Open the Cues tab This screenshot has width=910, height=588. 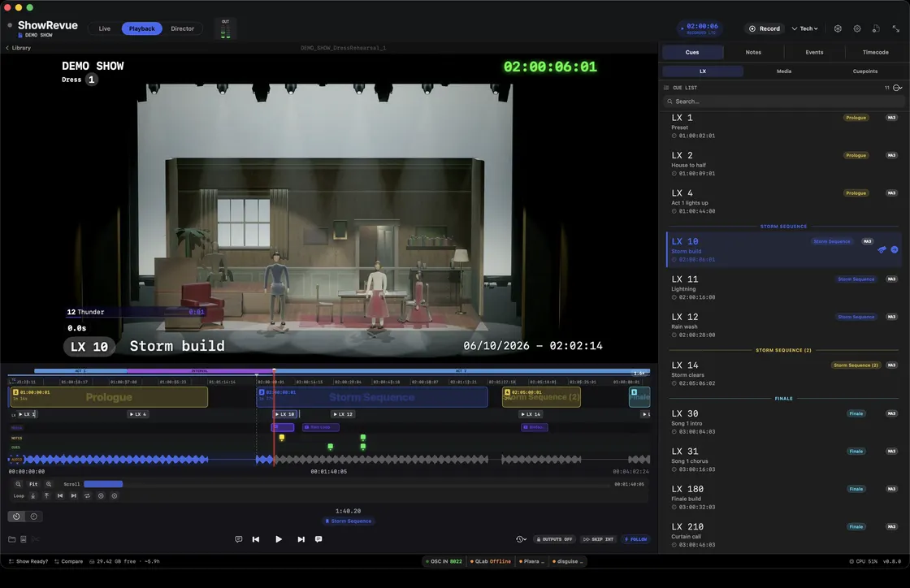(692, 52)
